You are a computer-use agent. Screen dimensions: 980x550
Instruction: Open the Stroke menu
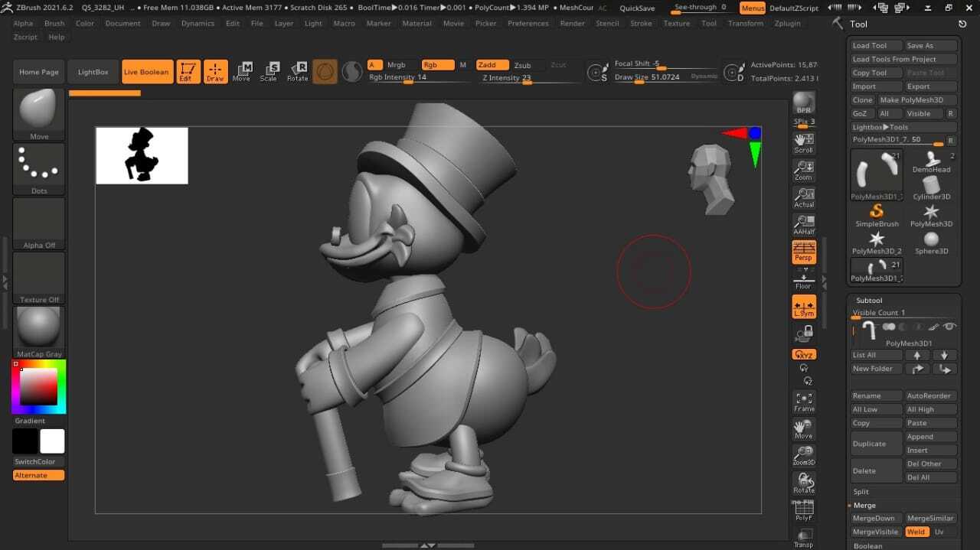tap(641, 24)
